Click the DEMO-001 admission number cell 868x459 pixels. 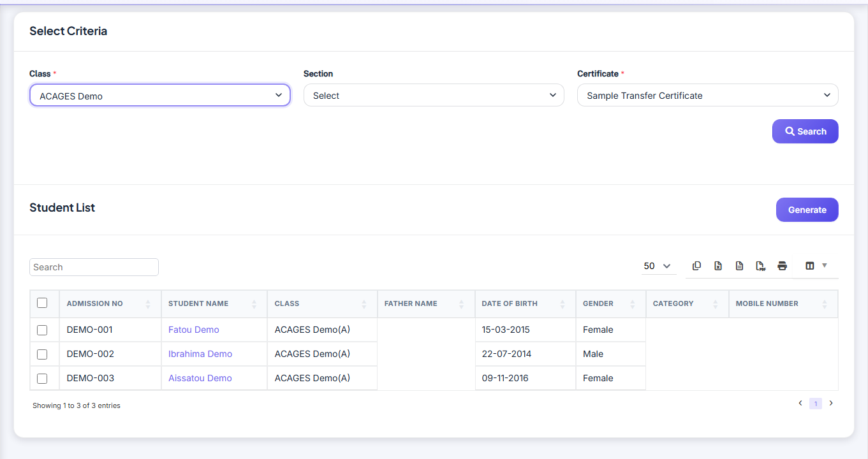[x=110, y=330]
